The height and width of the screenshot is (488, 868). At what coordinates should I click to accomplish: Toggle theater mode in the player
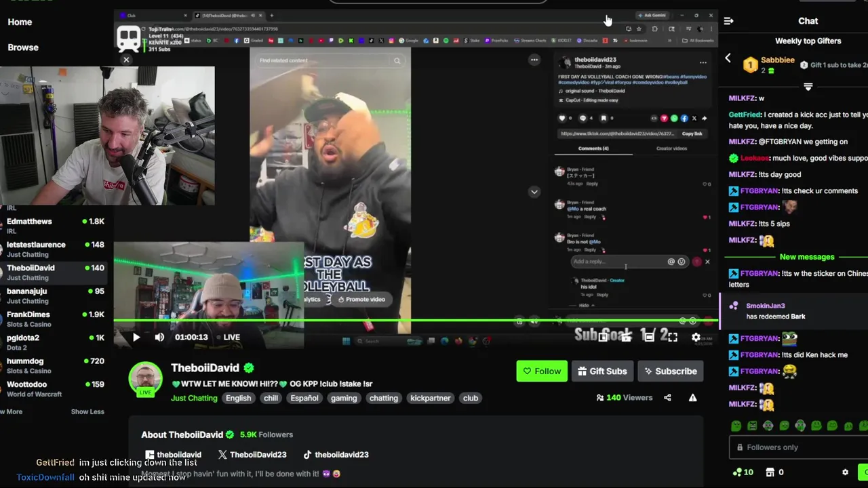pyautogui.click(x=649, y=337)
